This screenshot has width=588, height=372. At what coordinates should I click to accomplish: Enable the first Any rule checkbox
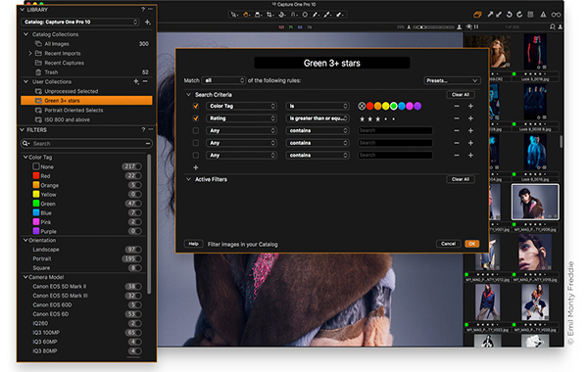tap(196, 131)
